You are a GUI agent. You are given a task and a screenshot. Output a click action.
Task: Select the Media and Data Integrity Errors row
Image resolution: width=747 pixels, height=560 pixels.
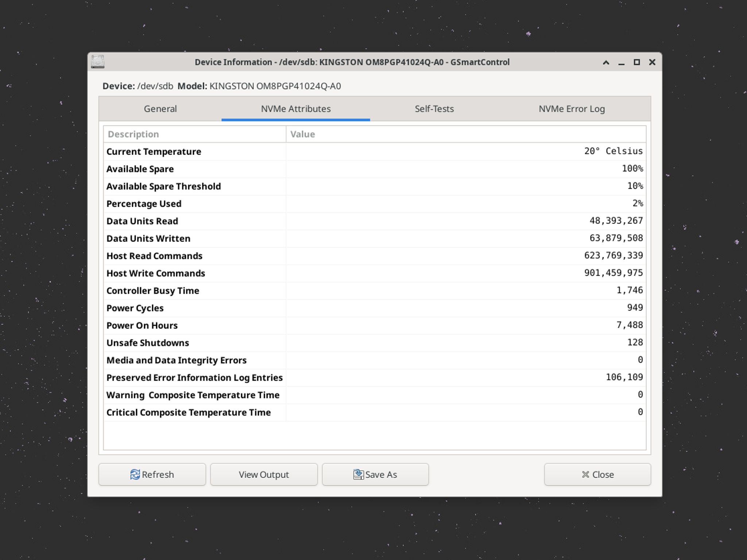pyautogui.click(x=375, y=360)
